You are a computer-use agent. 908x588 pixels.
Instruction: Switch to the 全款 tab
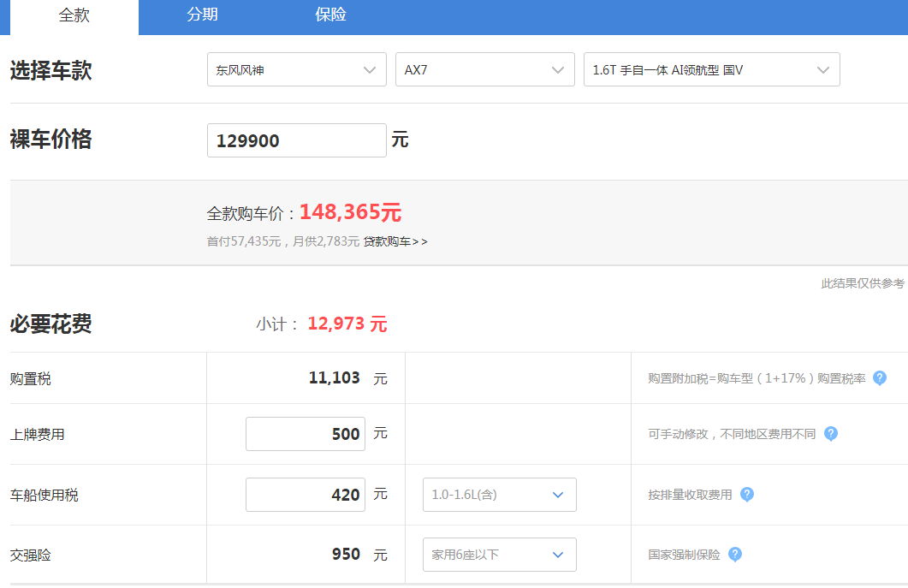point(74,15)
